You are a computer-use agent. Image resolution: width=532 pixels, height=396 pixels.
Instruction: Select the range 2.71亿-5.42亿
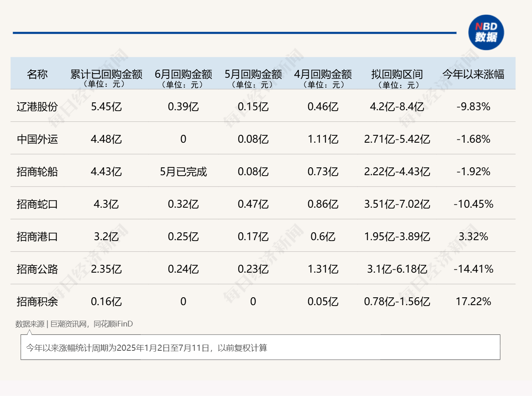397,139
